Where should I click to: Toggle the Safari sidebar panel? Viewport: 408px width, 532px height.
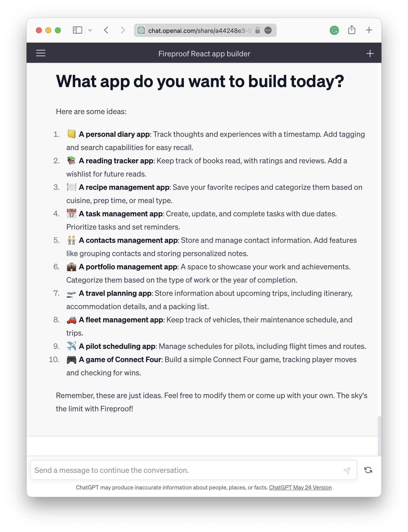point(77,30)
